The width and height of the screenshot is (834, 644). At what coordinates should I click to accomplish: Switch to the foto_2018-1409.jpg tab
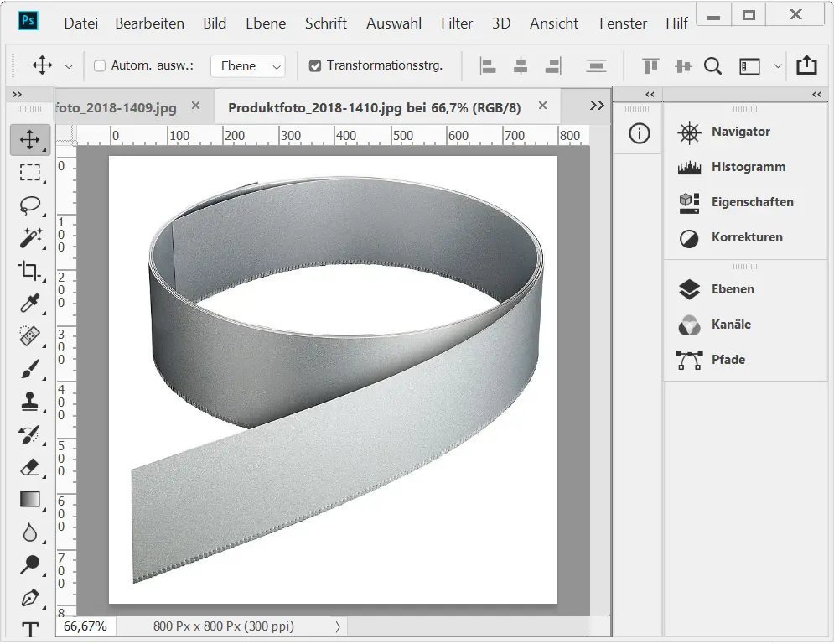click(117, 107)
